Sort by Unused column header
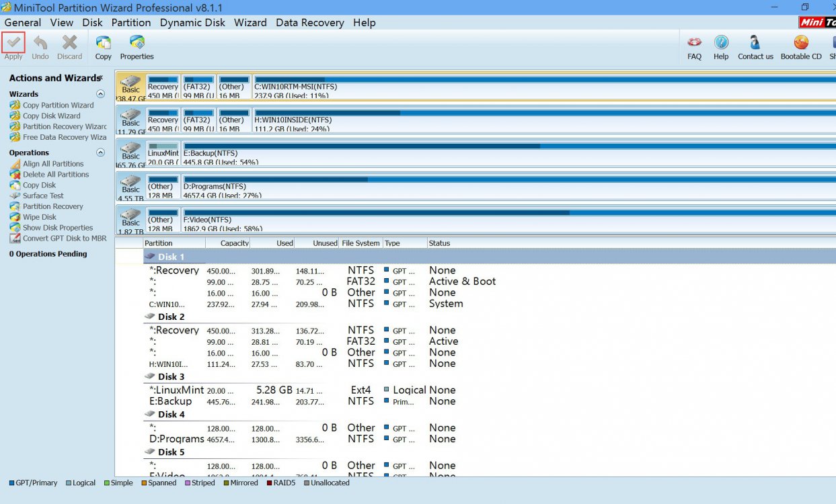The width and height of the screenshot is (836, 504). click(x=317, y=243)
